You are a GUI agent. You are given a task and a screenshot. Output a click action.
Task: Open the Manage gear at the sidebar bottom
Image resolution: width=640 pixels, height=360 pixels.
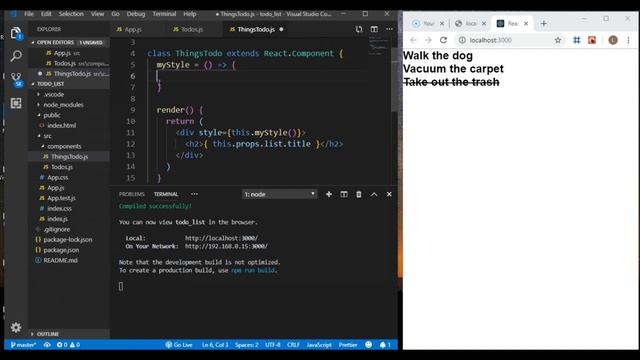point(16,327)
